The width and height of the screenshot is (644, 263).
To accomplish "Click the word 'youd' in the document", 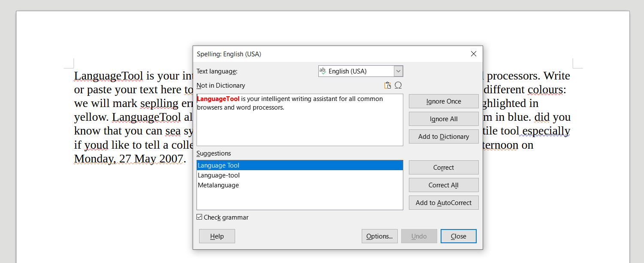I will (96, 145).
